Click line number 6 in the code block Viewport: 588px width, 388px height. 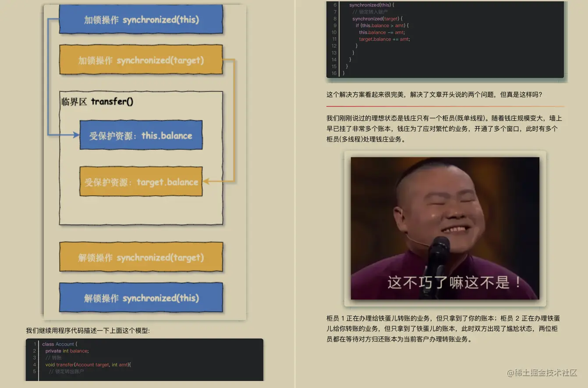[334, 5]
